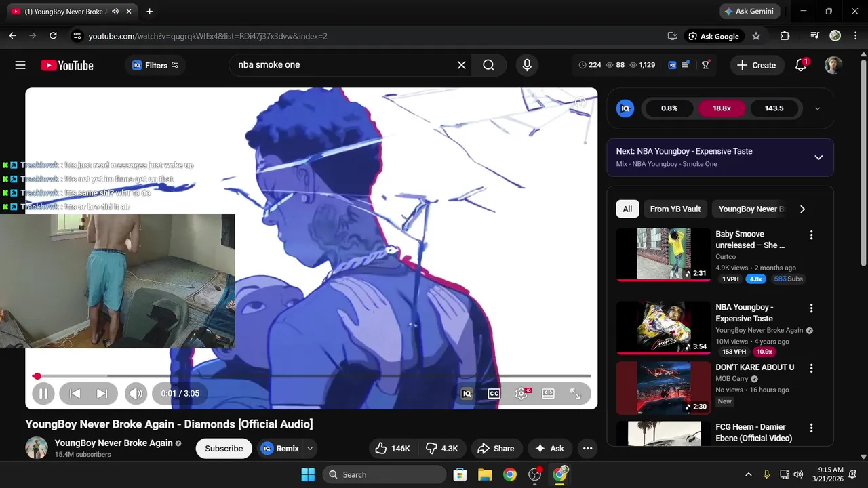The height and width of the screenshot is (488, 868).
Task: Open Baby Smoove unreleased video thumbnail
Action: [663, 254]
